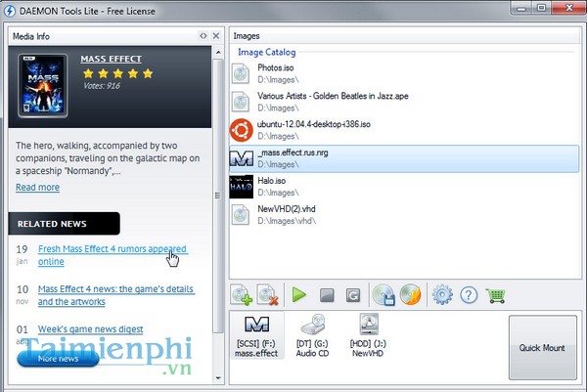Click the Image Catalog header

pyautogui.click(x=266, y=53)
